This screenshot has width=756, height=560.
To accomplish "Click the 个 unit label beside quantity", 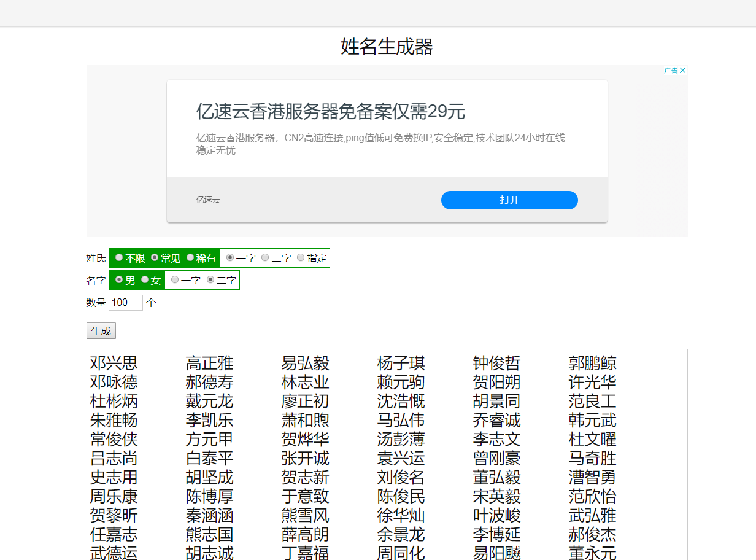I will point(152,302).
